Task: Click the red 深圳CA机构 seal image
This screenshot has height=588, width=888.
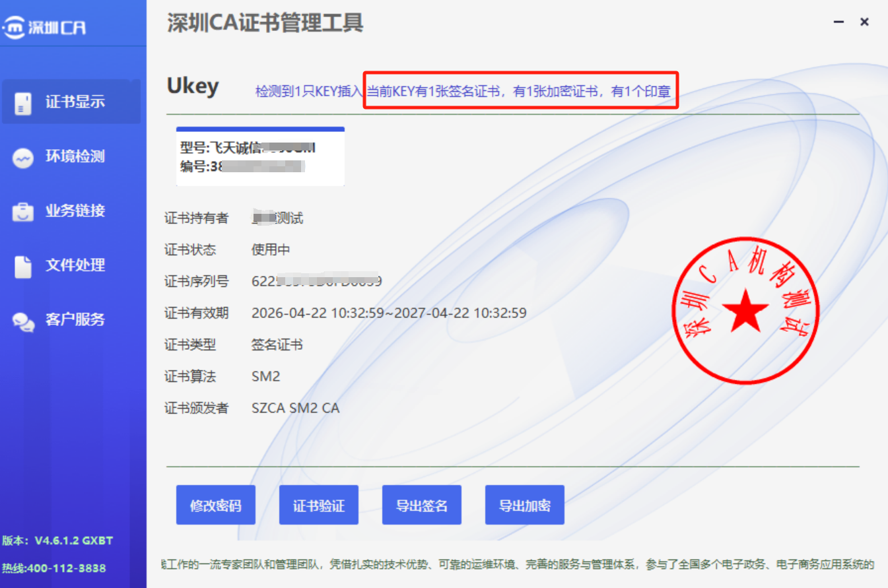Action: pyautogui.click(x=745, y=311)
